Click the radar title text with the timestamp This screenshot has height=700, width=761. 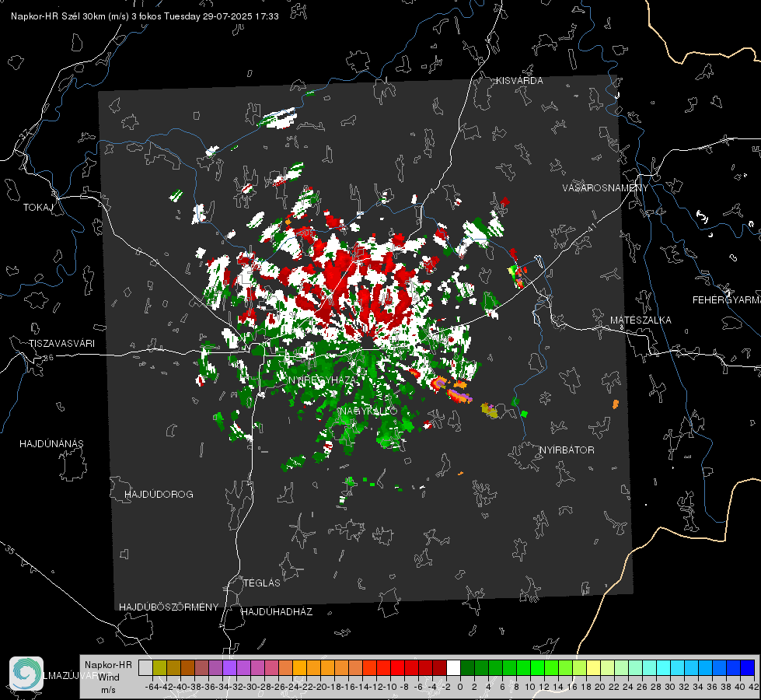pos(145,16)
